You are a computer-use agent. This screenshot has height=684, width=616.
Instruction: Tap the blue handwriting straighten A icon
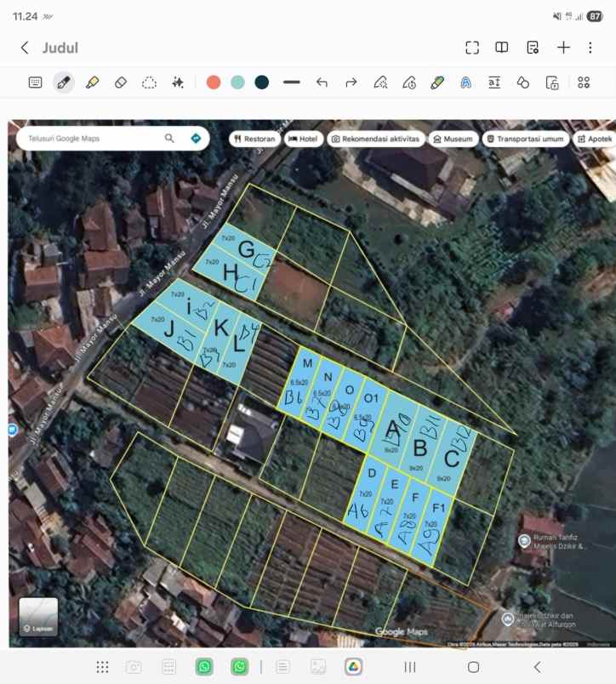click(466, 83)
